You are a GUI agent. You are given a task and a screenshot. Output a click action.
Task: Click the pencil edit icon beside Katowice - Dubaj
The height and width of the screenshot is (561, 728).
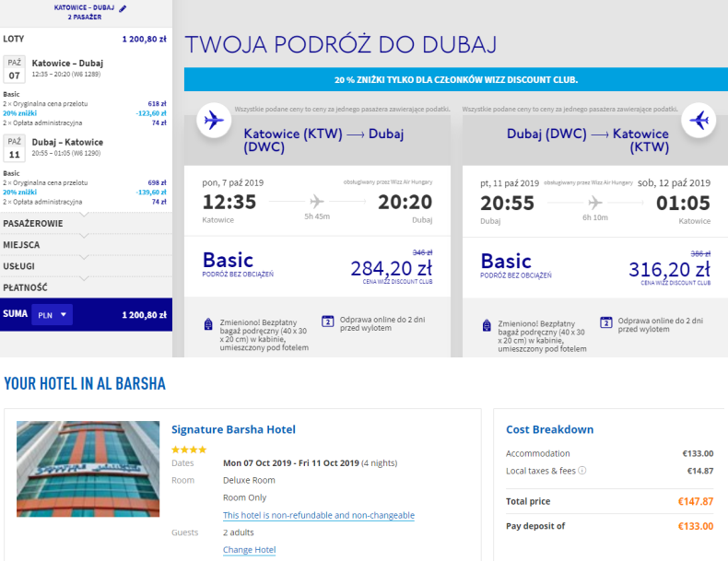click(123, 8)
